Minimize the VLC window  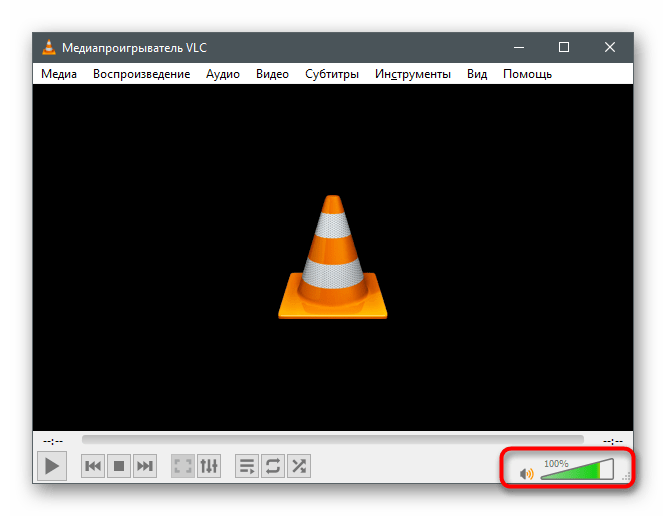tap(519, 47)
